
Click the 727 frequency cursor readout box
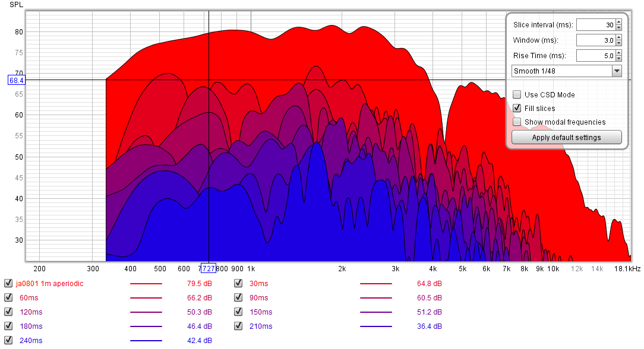point(209,269)
